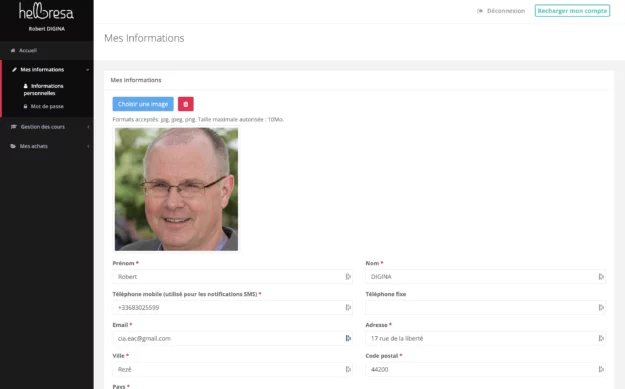Focus the Email input field
The image size is (625, 389).
232,338
